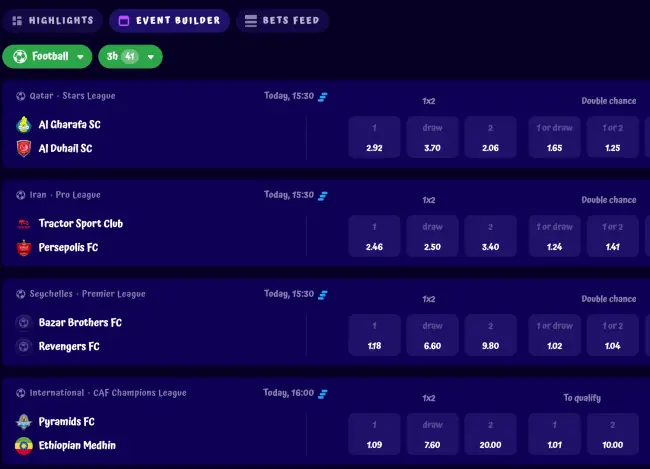Click the Al Gharafa SC team logo
Screen dimensions: 650x469
click(x=24, y=125)
